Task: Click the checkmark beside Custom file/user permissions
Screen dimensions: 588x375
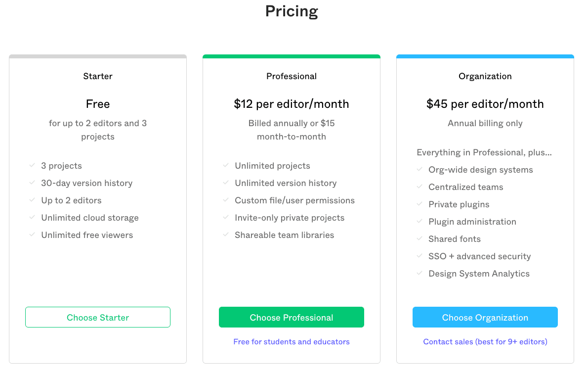Action: tap(226, 200)
